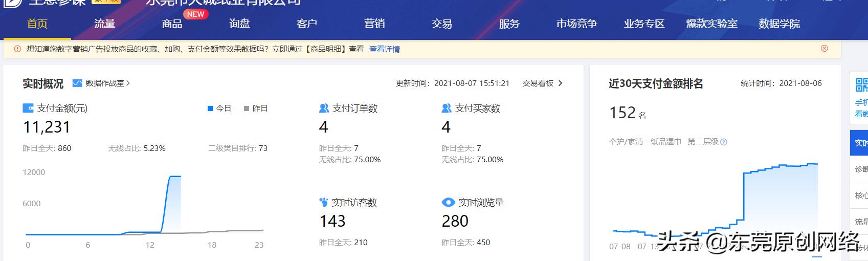Toggle the 昨日 legend series

point(256,108)
